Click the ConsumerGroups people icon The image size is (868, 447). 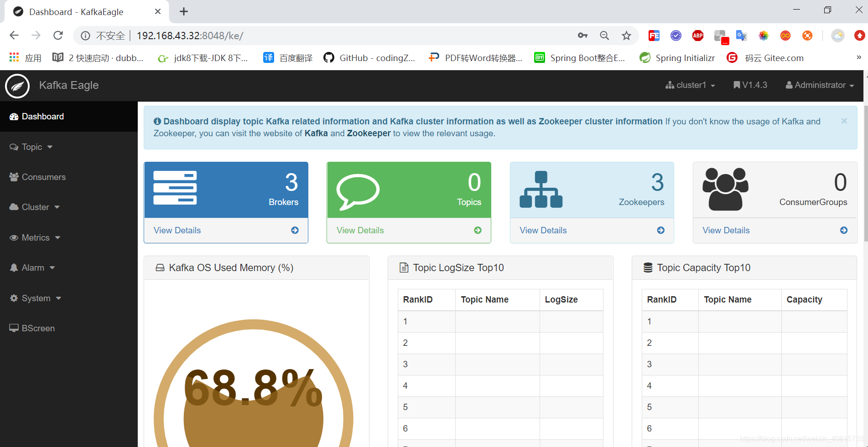click(725, 189)
